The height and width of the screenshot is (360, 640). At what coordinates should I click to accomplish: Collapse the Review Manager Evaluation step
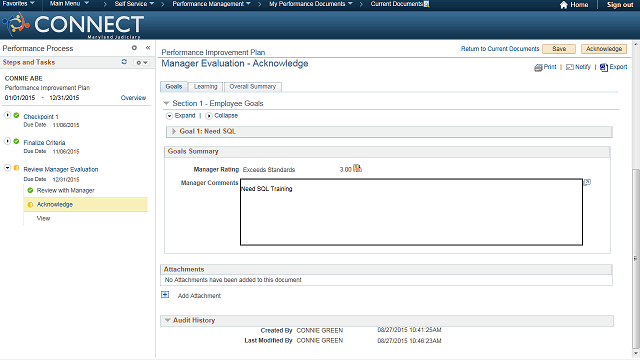[x=7, y=168]
